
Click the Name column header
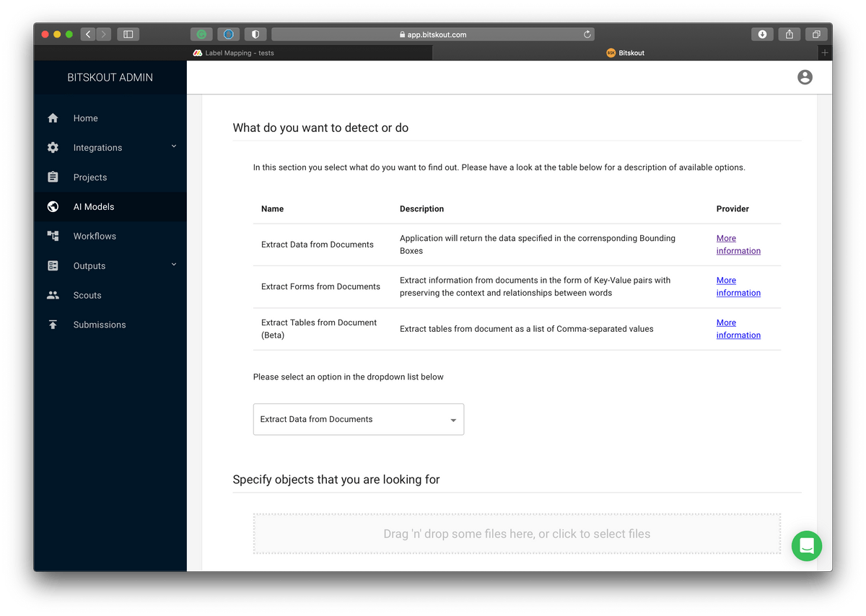coord(272,208)
